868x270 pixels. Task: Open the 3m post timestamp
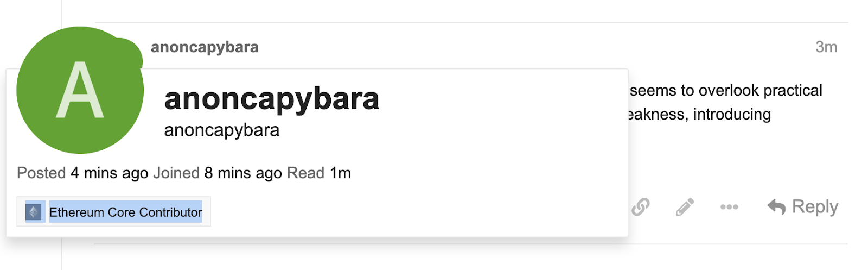coord(826,47)
